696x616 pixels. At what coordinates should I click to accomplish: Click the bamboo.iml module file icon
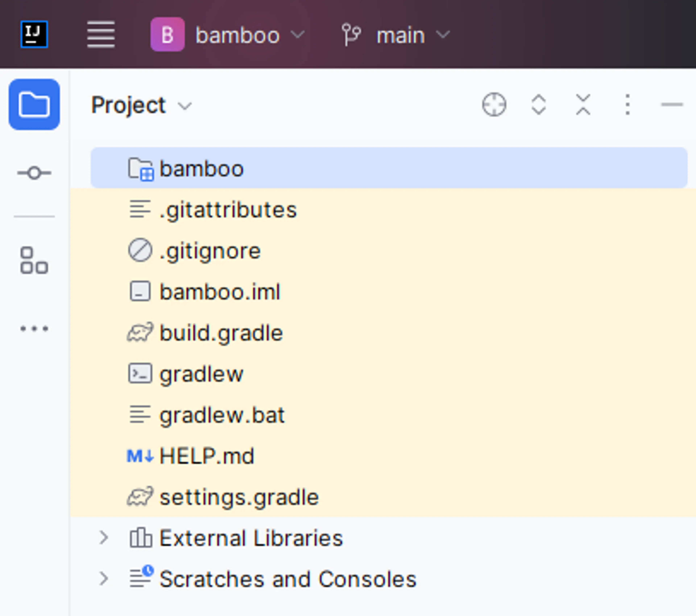[140, 291]
